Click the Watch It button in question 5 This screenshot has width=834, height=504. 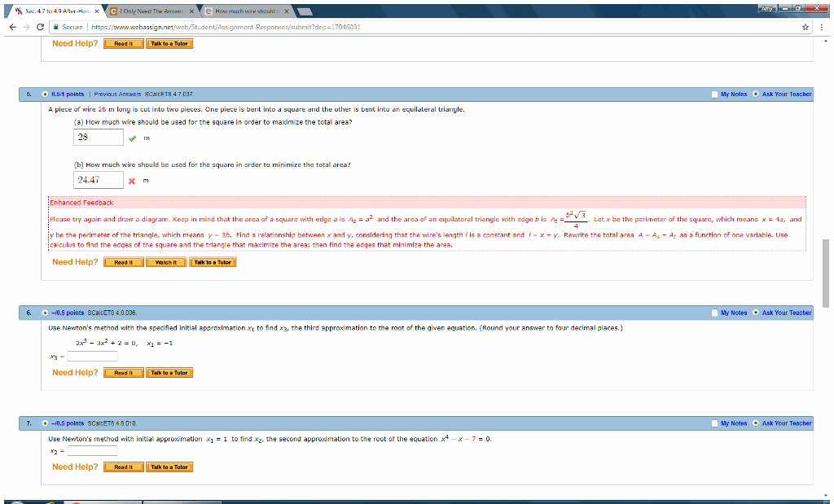tap(165, 261)
